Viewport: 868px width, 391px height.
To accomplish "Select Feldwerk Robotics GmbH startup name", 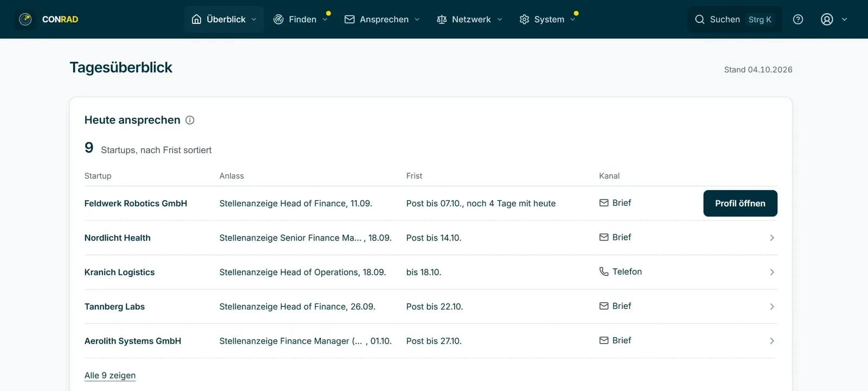I will (x=136, y=203).
